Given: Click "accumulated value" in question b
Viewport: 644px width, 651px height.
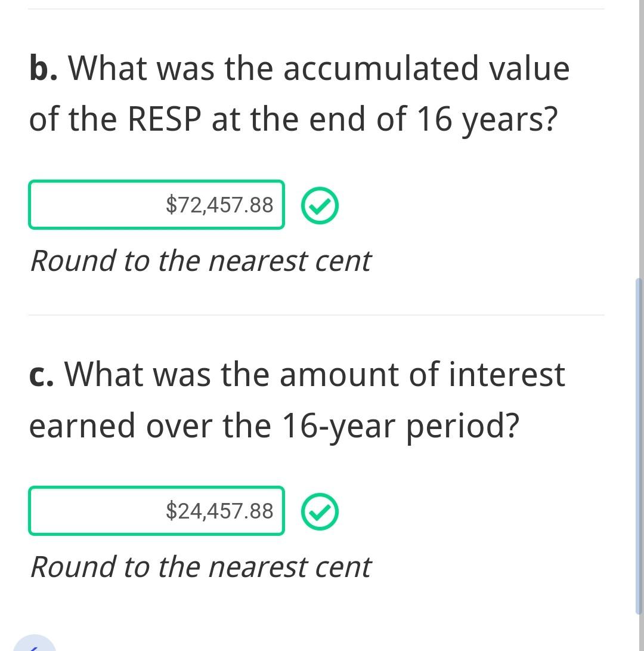Looking at the screenshot, I should tap(426, 68).
